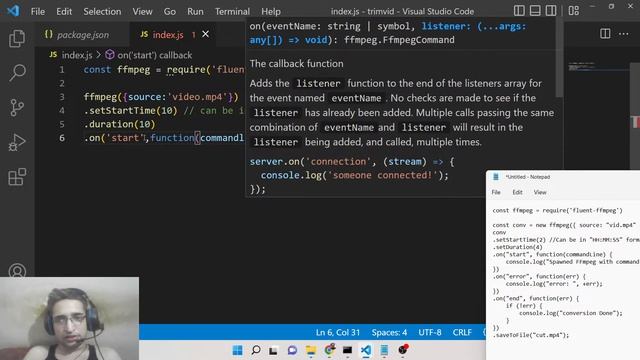
Task: Click the .setDuration(4) line in Notepad
Action: click(x=518, y=247)
